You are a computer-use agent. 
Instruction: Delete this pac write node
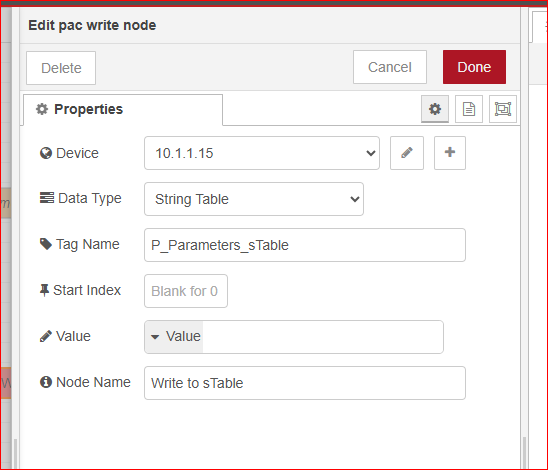[x=61, y=68]
